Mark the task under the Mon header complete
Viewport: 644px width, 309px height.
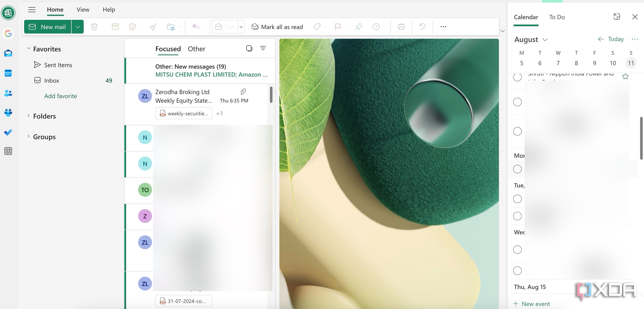point(517,169)
